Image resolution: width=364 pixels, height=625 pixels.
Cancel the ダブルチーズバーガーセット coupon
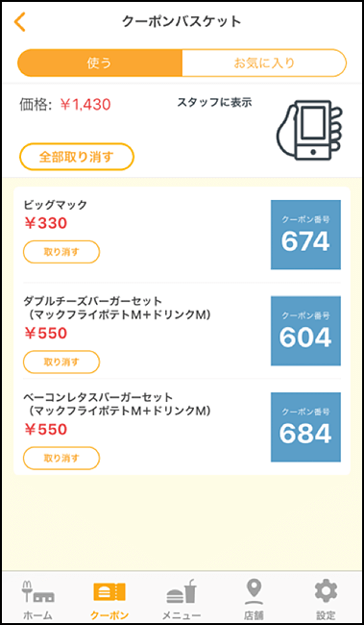[x=61, y=362]
